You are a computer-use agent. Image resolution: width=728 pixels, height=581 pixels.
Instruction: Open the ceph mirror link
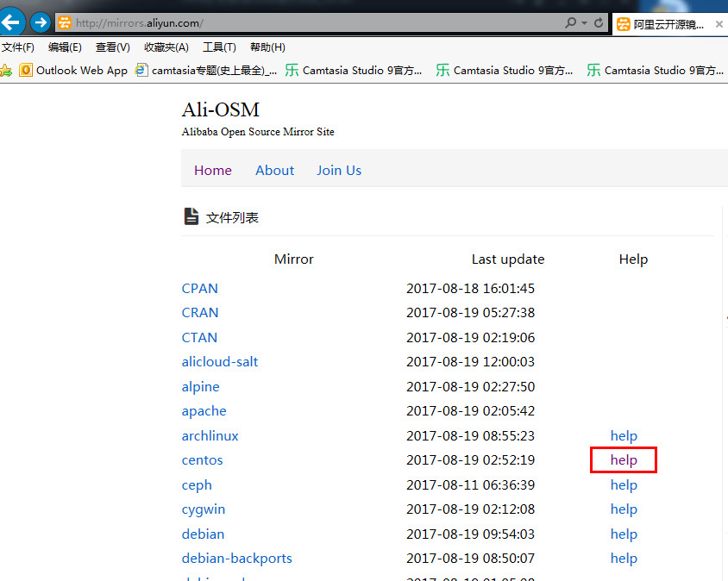tap(197, 485)
